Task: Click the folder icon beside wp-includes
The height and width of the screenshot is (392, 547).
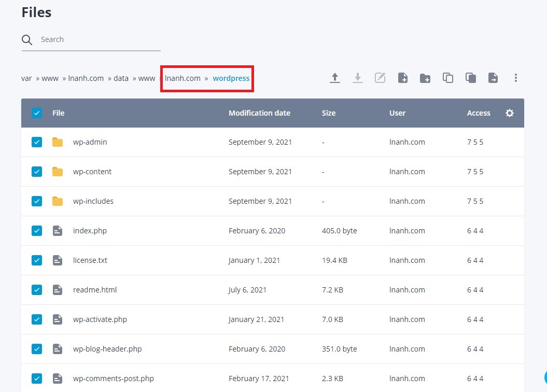Action: click(58, 202)
